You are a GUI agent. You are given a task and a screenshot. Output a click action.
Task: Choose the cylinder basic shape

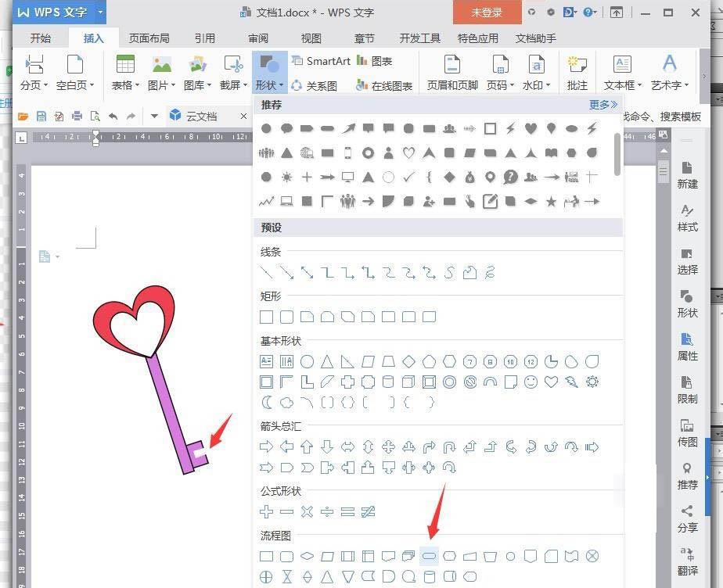(x=388, y=382)
